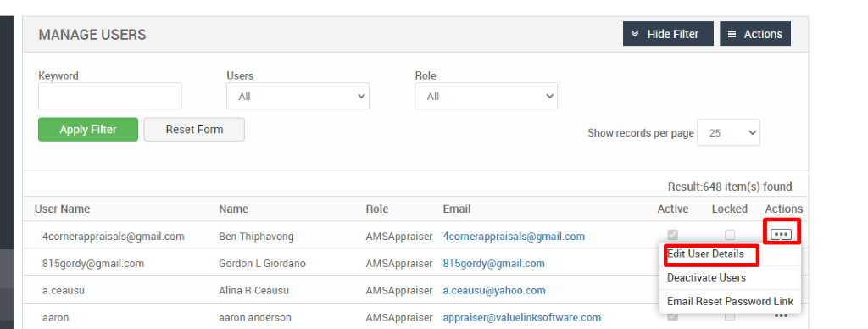Select the name Gordon L Giordano
Viewport: 868px width, 329px height.
click(263, 264)
